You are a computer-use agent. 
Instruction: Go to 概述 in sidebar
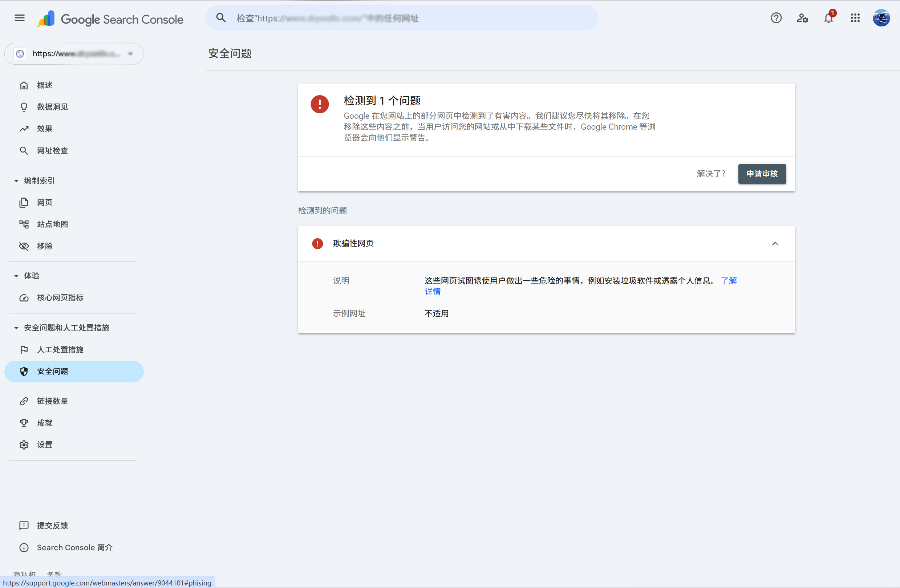tap(45, 85)
